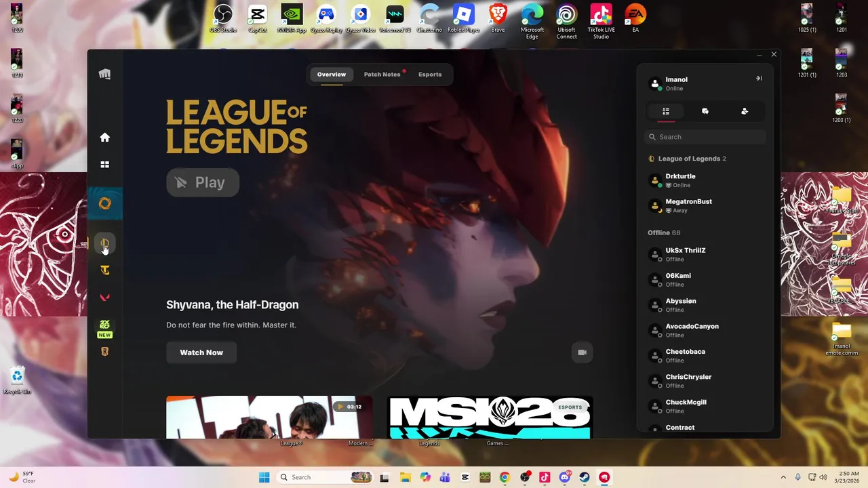Click the Watch Now button

[201, 352]
